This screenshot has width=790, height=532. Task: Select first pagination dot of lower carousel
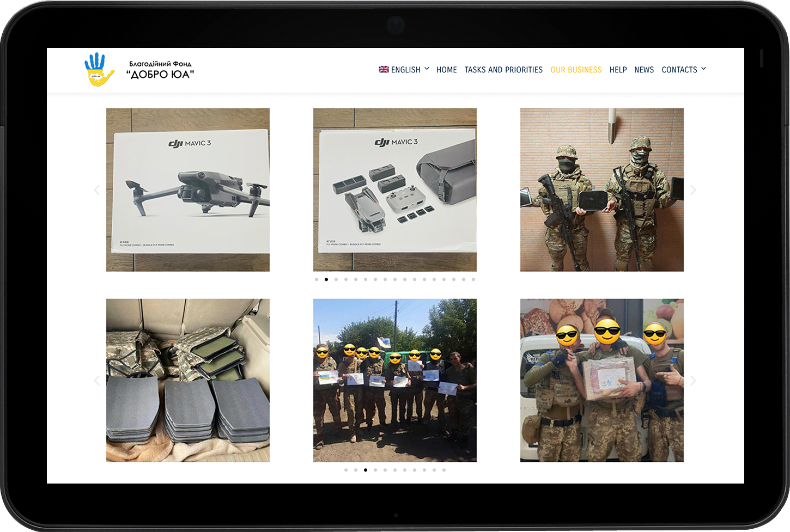tap(346, 470)
